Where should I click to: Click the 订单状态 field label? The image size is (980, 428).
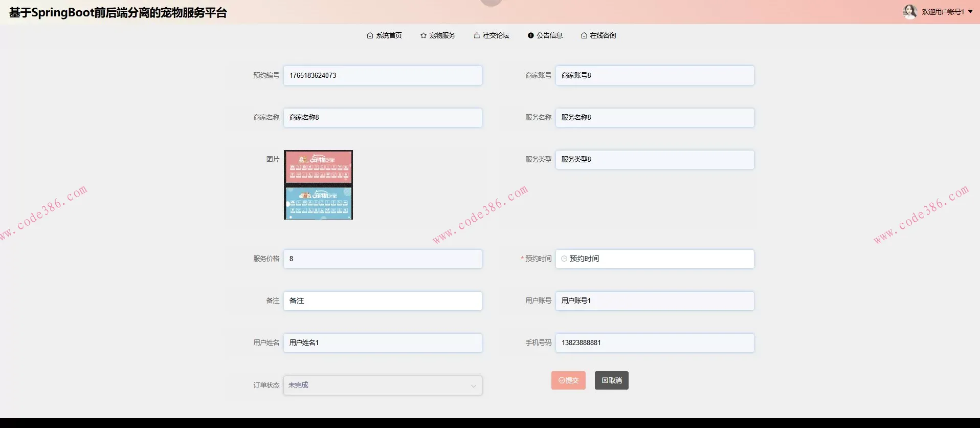266,385
